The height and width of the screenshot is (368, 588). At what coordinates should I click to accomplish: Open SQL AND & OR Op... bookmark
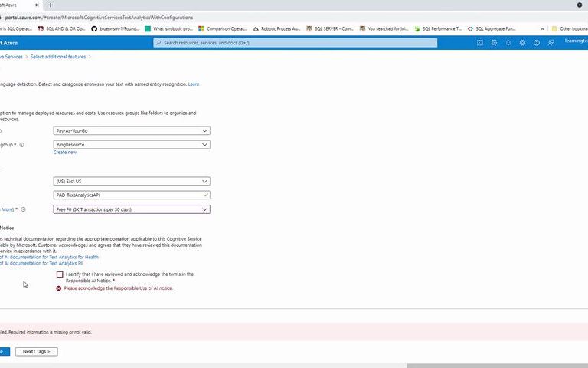coord(61,28)
